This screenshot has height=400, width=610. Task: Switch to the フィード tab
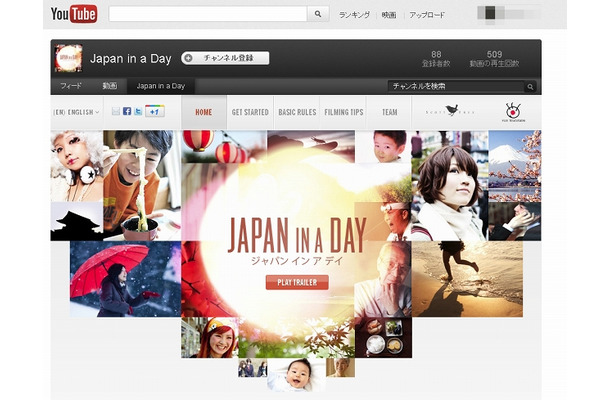click(x=71, y=86)
